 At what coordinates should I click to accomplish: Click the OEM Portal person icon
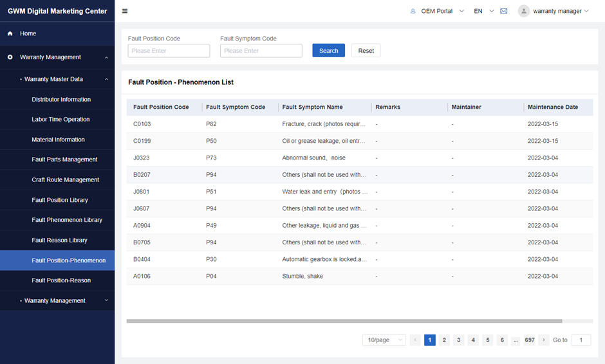[x=413, y=11]
